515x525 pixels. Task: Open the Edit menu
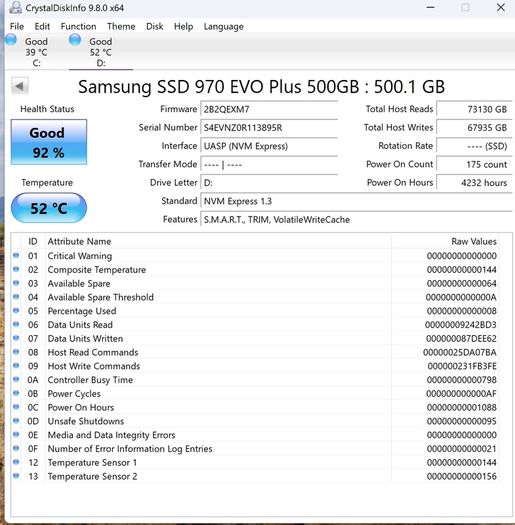42,26
